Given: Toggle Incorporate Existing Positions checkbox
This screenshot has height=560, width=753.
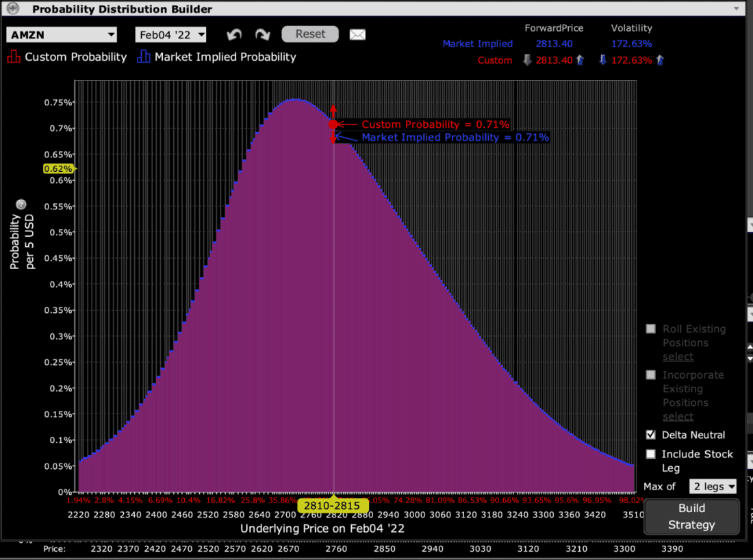Looking at the screenshot, I should (x=651, y=375).
